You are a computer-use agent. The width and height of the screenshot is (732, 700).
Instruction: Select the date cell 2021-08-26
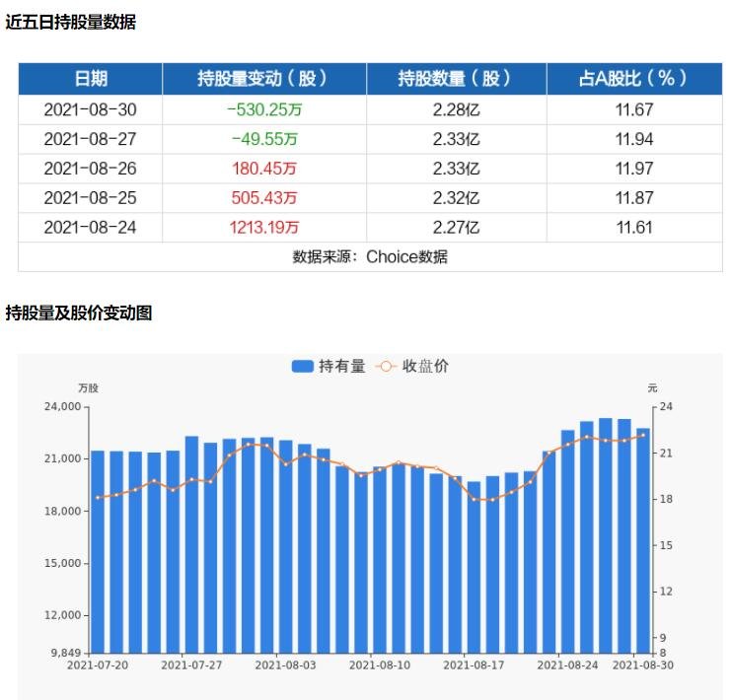point(90,169)
